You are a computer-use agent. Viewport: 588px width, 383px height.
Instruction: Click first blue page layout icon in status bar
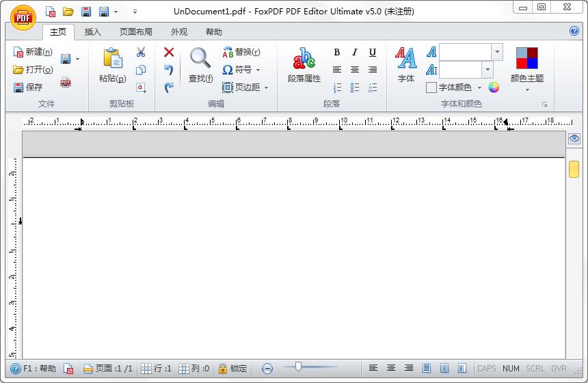click(x=427, y=368)
